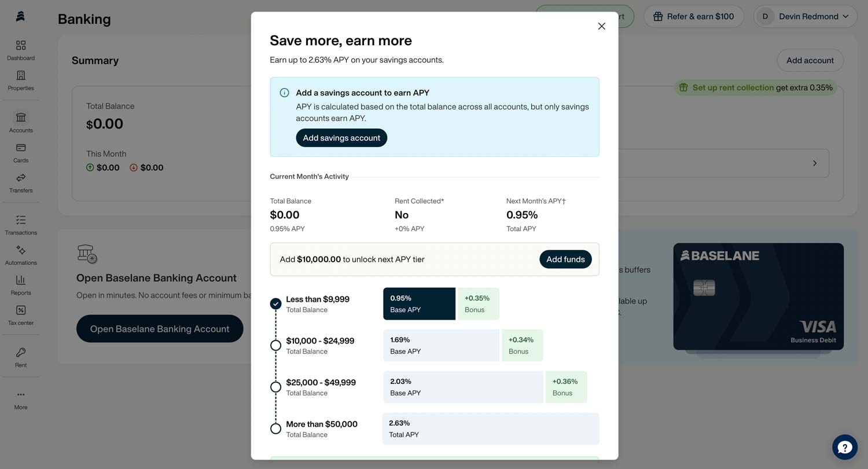Image resolution: width=868 pixels, height=469 pixels.
Task: Go to Accounts in the sidebar
Action: coord(21,123)
